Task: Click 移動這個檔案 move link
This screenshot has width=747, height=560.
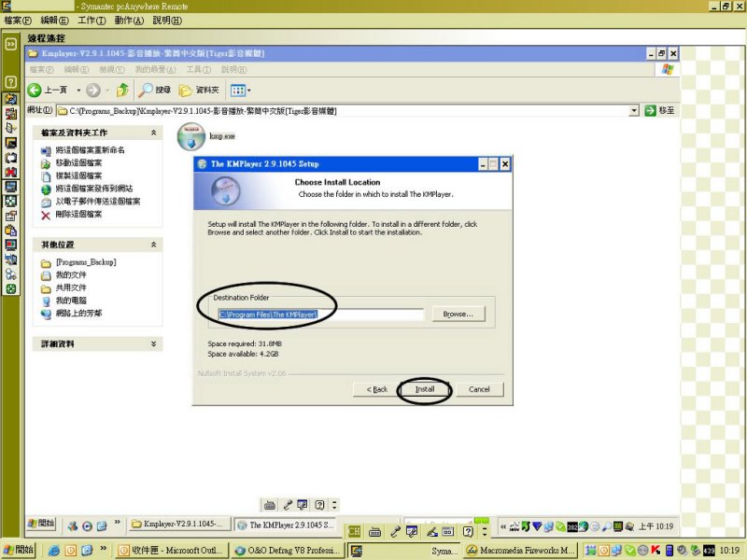Action: pos(78,162)
